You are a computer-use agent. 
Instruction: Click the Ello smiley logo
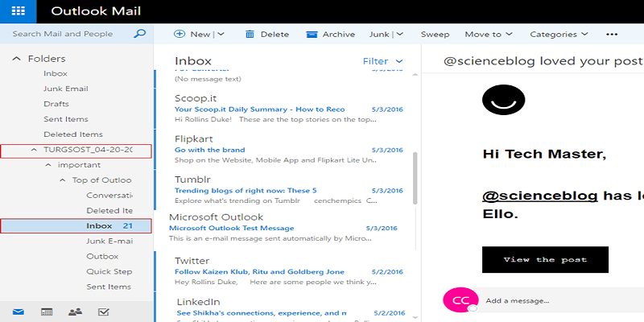click(504, 100)
